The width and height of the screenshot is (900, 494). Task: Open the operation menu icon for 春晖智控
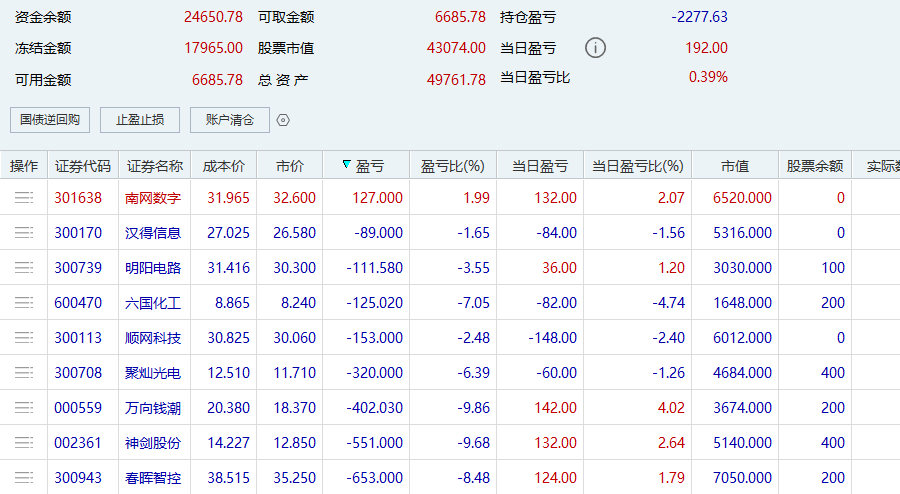pos(24,478)
